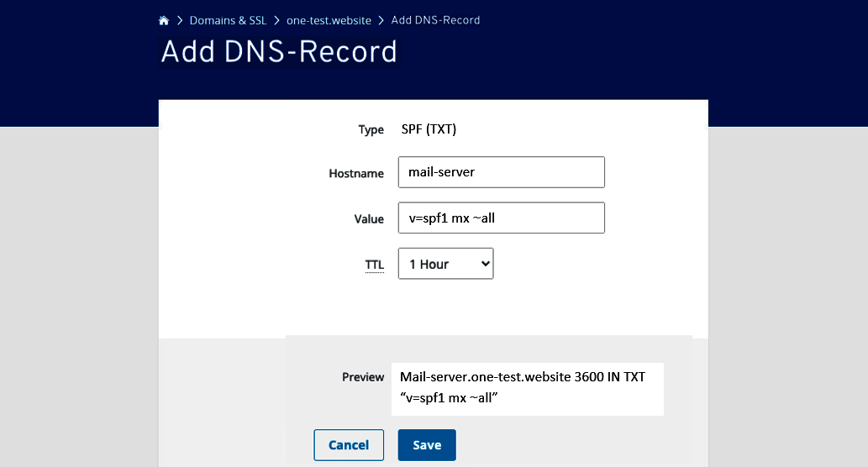
Task: Open the Domains & SSL breadcrumb link
Action: pos(228,20)
